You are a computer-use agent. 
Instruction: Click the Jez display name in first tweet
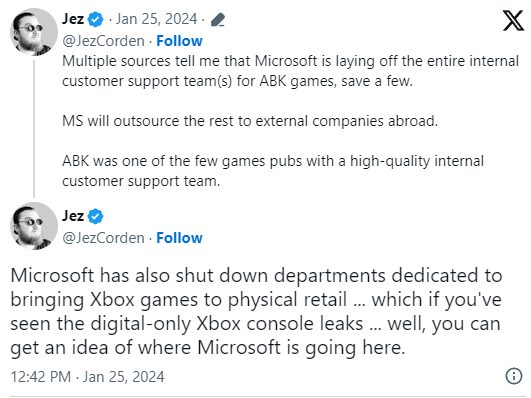coord(73,19)
